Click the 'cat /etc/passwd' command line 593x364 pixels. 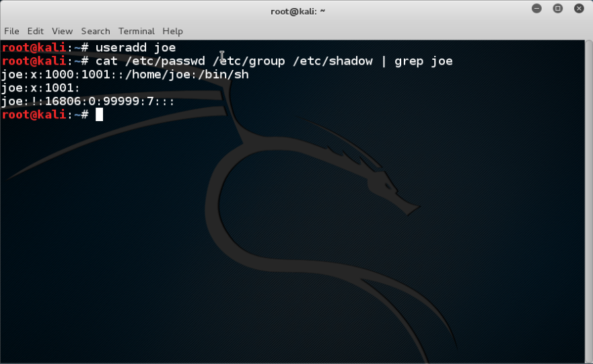tap(227, 61)
